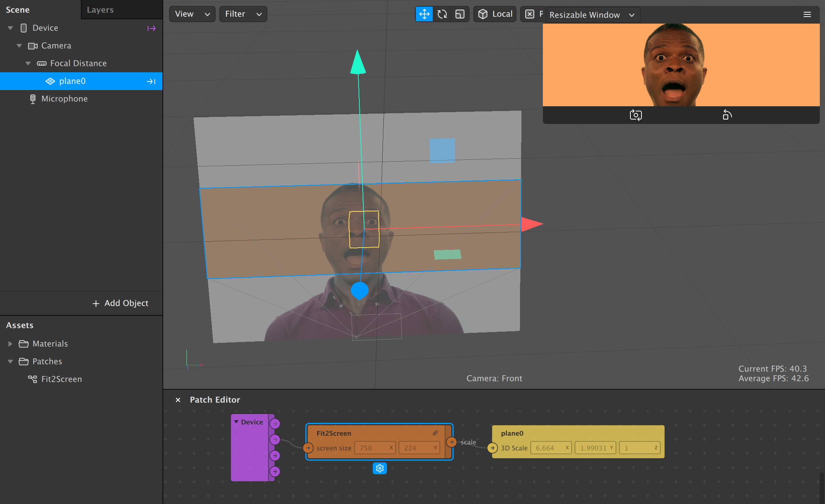Toggle Local coordinate space button
The width and height of the screenshot is (825, 504).
(x=495, y=14)
